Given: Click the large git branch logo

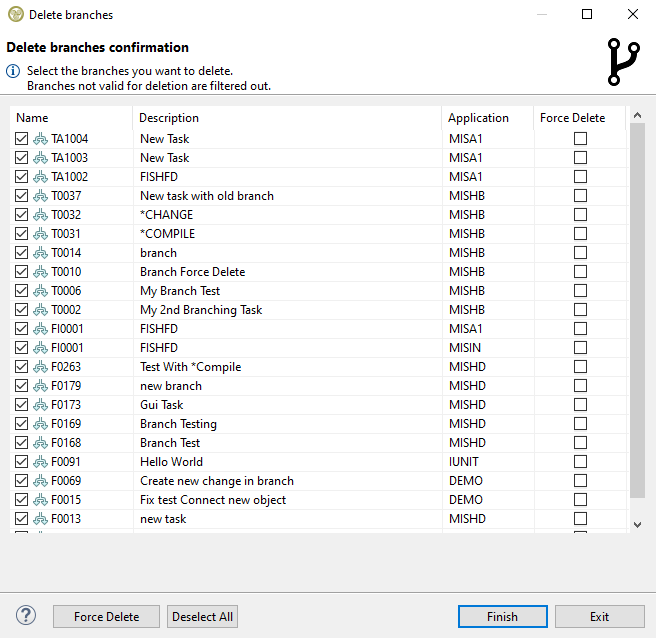Looking at the screenshot, I should pos(623,62).
